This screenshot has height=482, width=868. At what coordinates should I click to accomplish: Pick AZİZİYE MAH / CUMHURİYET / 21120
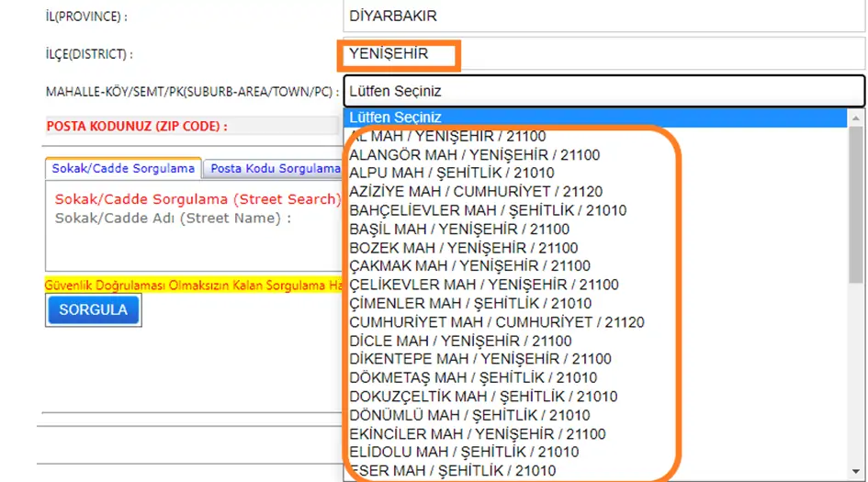point(476,191)
